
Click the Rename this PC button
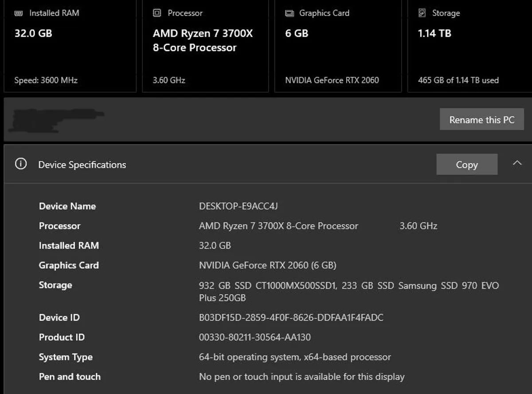click(482, 119)
